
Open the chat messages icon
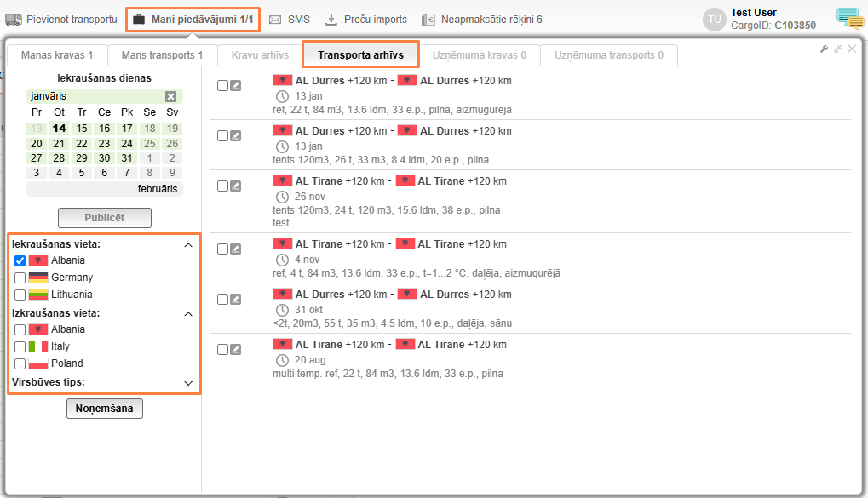click(x=849, y=18)
